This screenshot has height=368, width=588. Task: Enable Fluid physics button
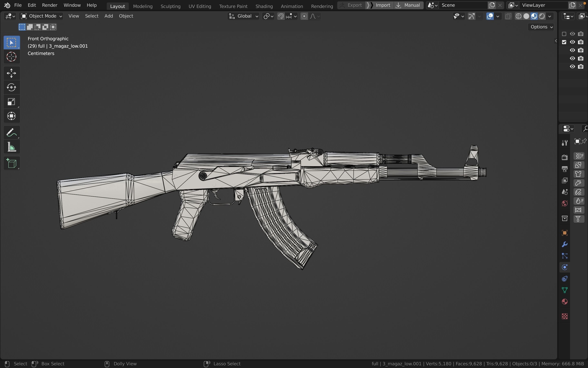click(579, 201)
